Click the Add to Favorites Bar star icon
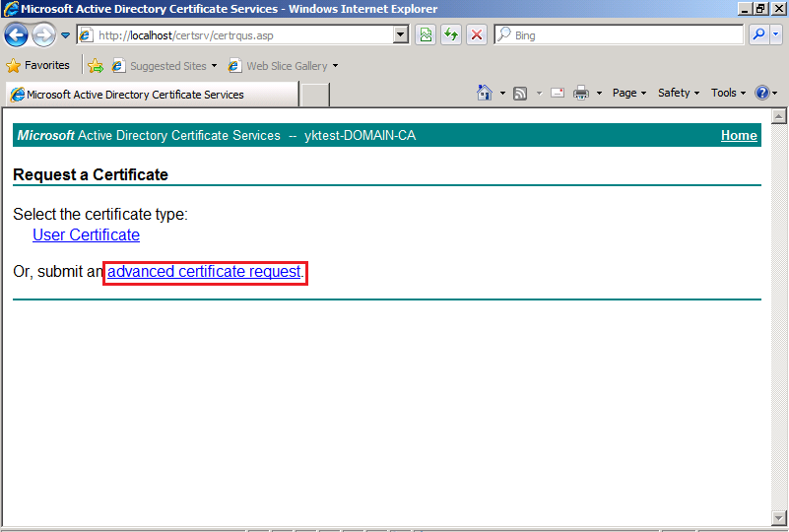 (x=96, y=66)
